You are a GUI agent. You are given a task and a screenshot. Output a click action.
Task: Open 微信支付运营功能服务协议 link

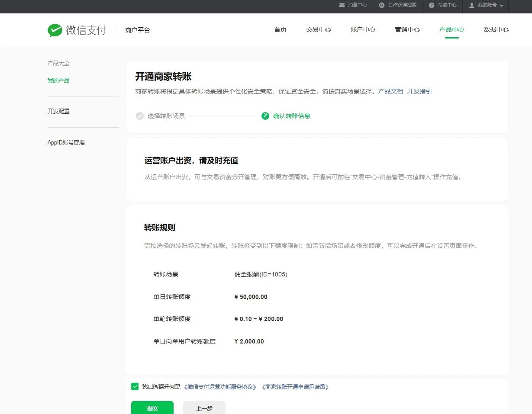(x=220, y=387)
